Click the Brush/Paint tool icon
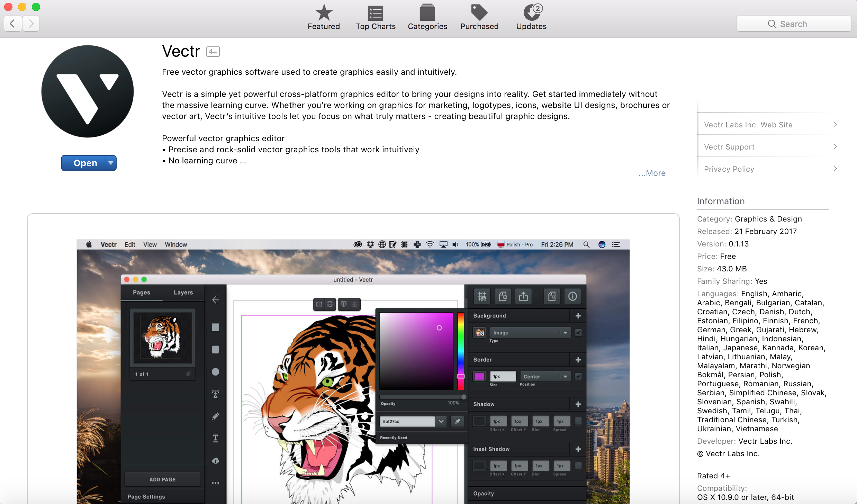857x504 pixels. 214,416
